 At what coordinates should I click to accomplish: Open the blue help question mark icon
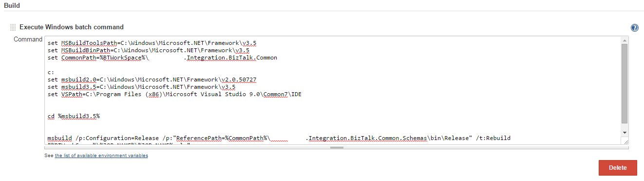pyautogui.click(x=634, y=28)
